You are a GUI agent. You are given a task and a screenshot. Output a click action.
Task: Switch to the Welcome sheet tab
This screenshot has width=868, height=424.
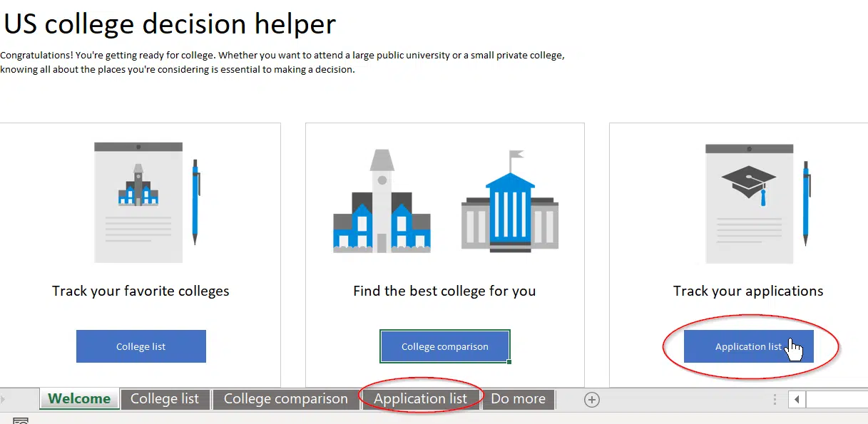pos(79,399)
